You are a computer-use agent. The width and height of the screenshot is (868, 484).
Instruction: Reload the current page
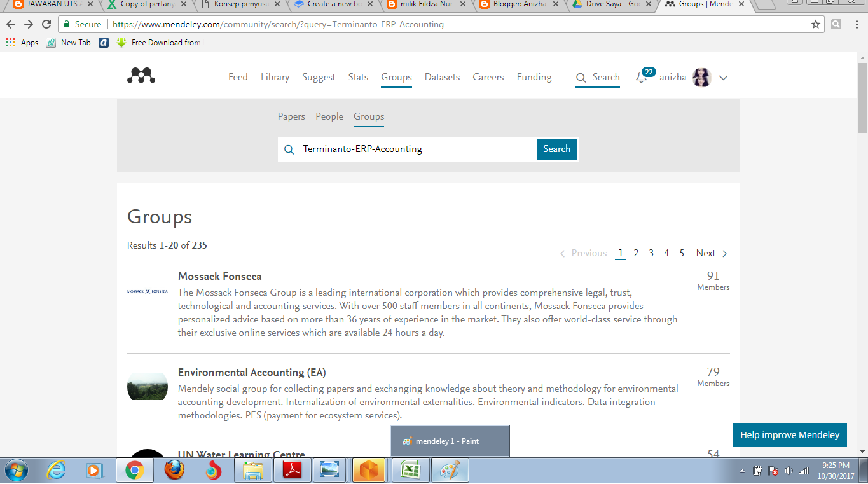click(46, 24)
